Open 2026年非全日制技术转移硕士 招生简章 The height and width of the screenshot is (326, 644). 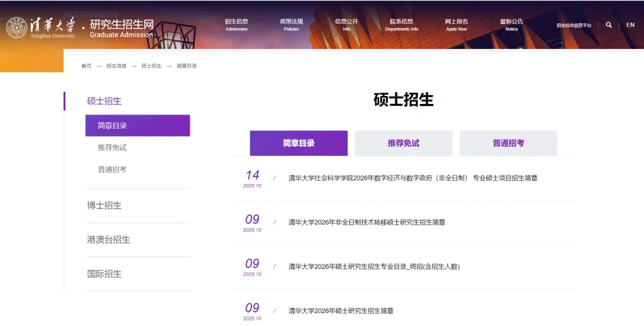pos(367,222)
